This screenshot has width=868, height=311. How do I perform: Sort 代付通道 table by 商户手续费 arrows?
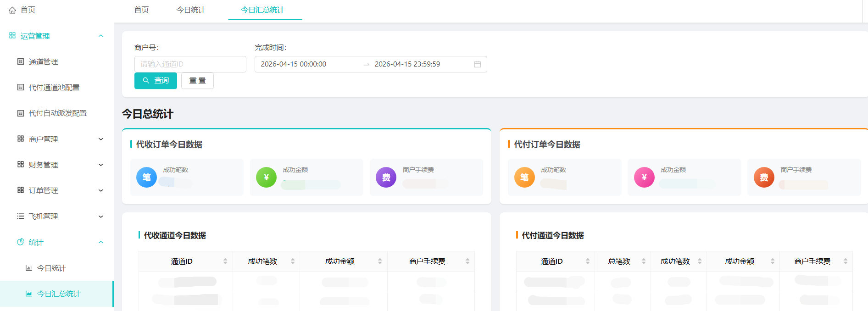[846, 261]
